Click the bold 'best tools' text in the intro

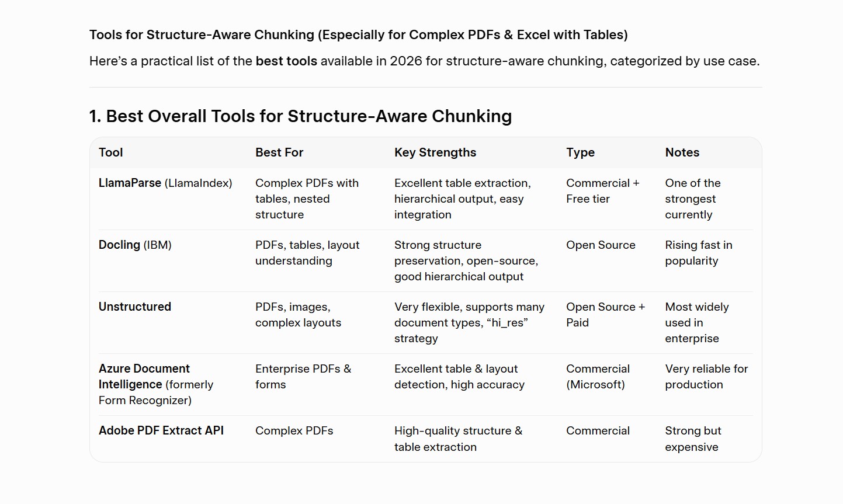click(286, 61)
